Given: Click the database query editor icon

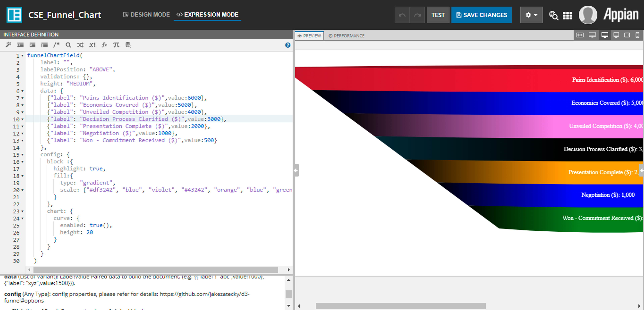Looking at the screenshot, I should click(128, 45).
